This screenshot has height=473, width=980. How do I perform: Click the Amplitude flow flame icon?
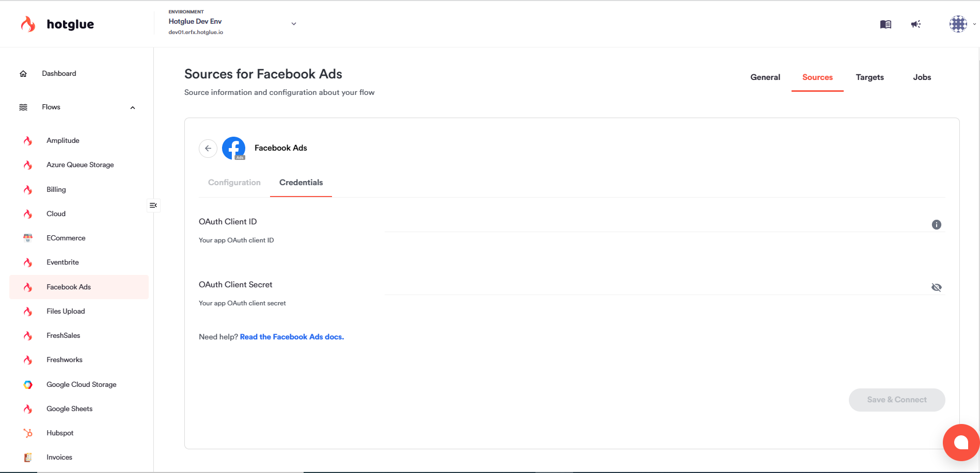pos(28,141)
